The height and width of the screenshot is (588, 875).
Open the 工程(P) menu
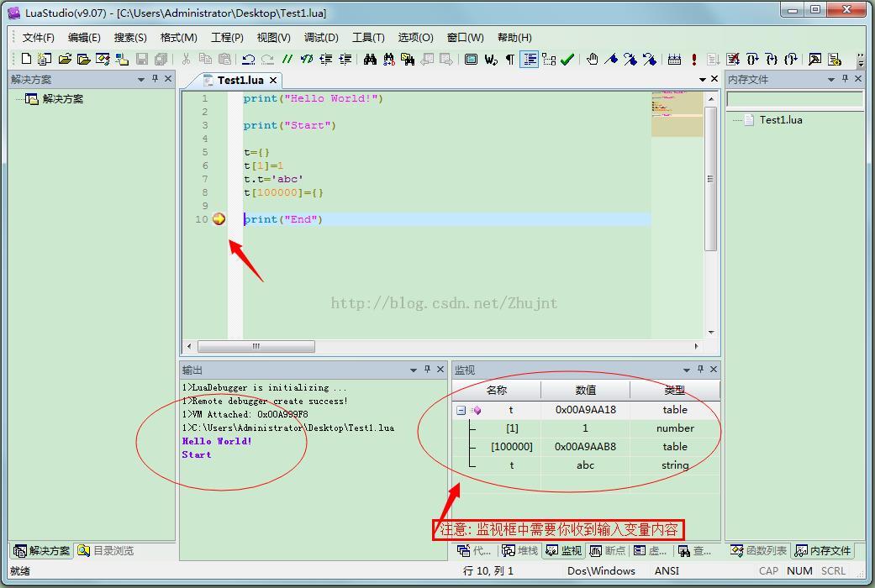click(227, 37)
